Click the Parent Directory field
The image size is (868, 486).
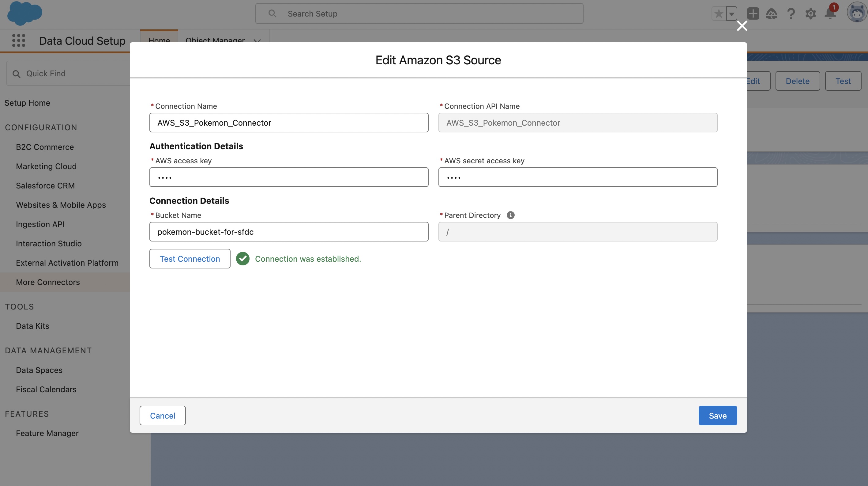pos(577,232)
